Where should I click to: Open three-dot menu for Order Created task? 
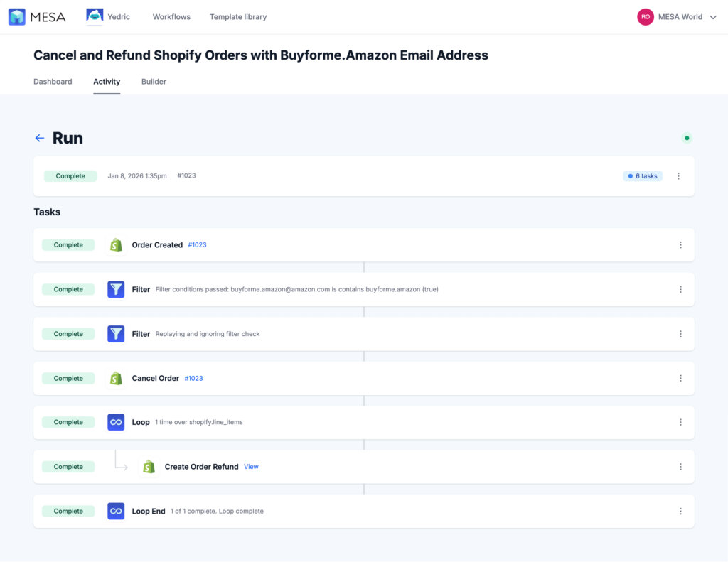pos(680,244)
